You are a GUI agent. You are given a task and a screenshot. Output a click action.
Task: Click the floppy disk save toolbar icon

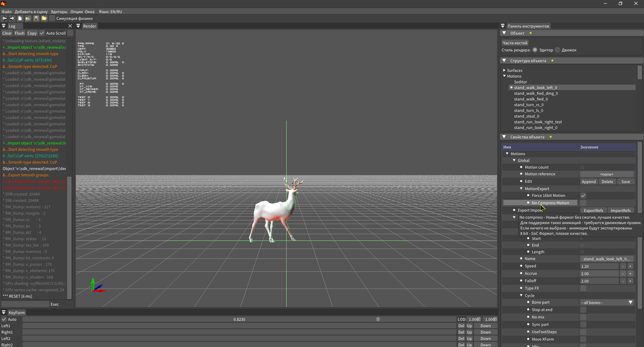tap(36, 19)
